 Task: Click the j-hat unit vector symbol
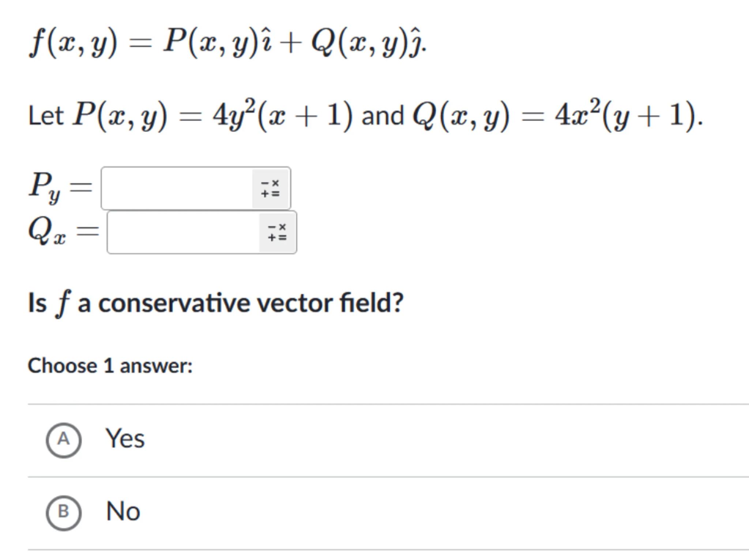click(x=417, y=43)
